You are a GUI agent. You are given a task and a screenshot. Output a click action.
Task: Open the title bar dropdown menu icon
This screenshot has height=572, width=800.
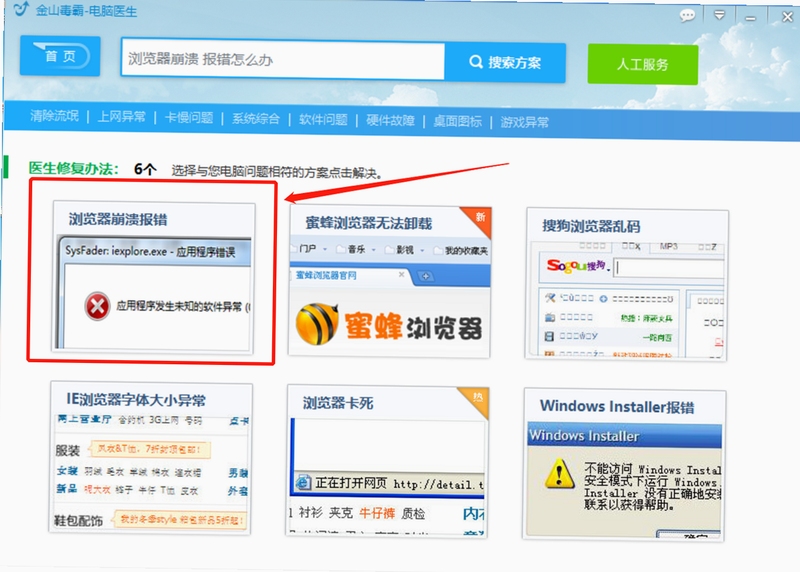719,15
